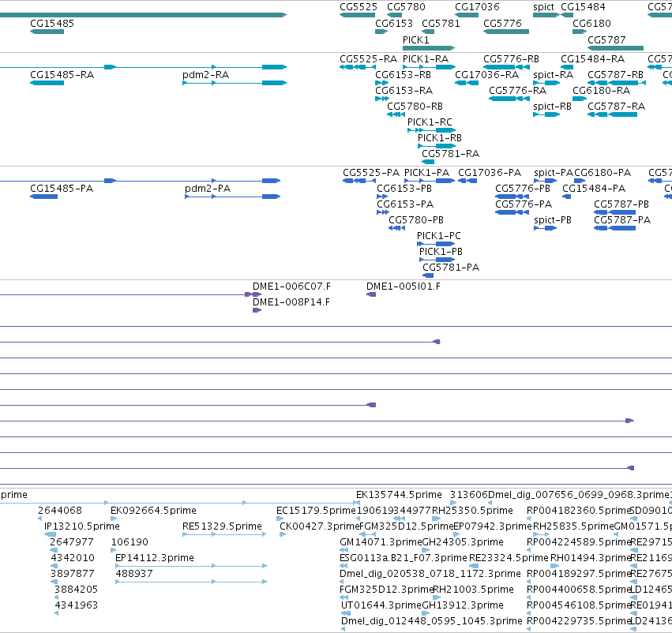Click the CG6153-PB protein label
Screen dimensions: 672x633
tap(404, 189)
